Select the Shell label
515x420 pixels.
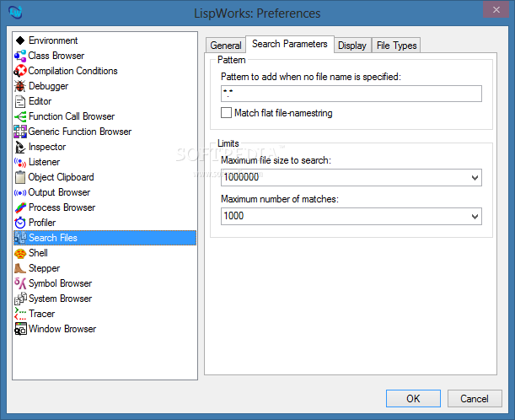pyautogui.click(x=38, y=253)
